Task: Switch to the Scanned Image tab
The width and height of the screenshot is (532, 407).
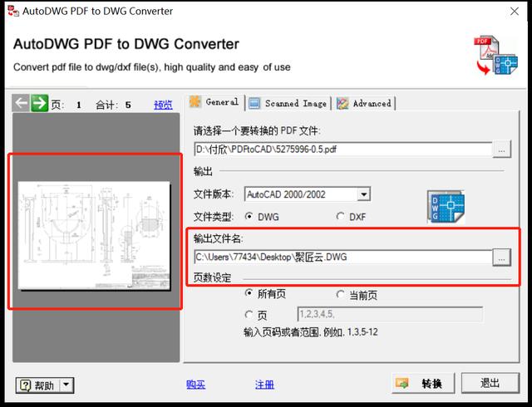Action: pyautogui.click(x=288, y=103)
